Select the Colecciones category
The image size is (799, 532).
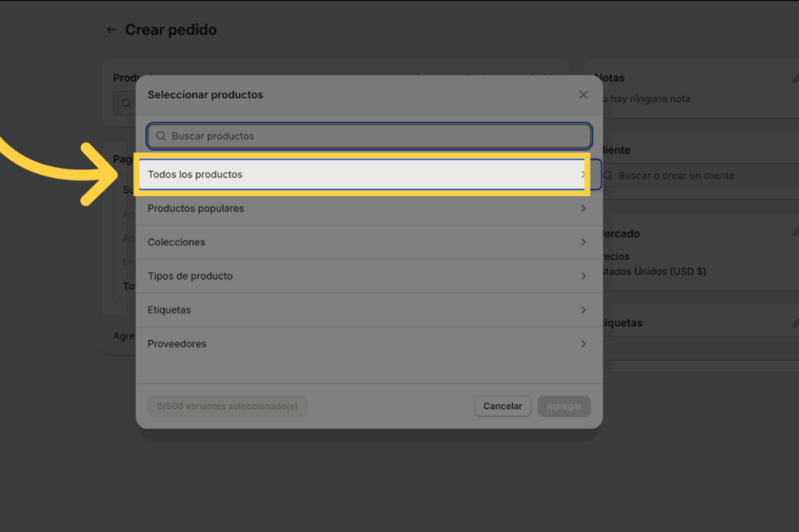(177, 242)
